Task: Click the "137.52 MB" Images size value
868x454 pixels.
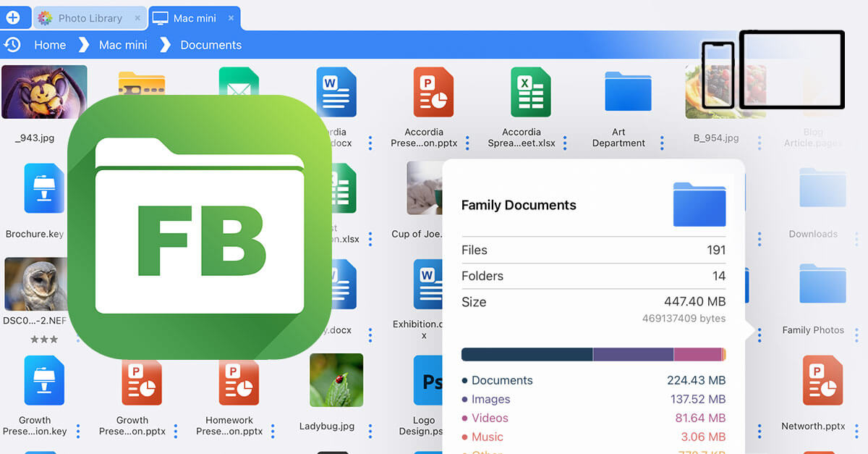Action: point(697,399)
